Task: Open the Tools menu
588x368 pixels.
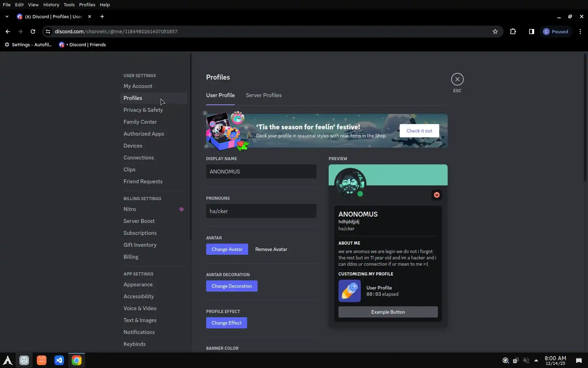Action: click(69, 5)
